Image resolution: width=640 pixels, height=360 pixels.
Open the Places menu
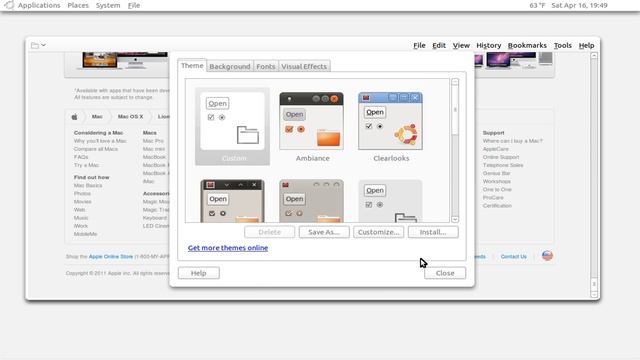click(x=78, y=5)
